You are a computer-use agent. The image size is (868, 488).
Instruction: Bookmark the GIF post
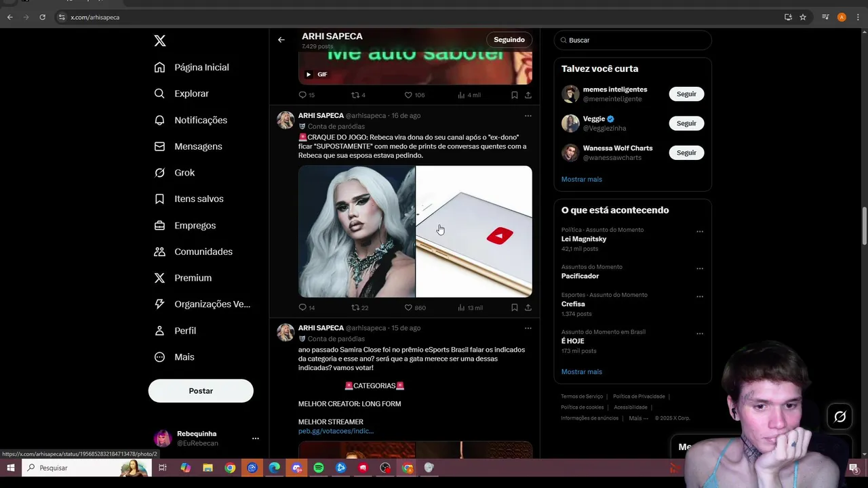point(515,95)
